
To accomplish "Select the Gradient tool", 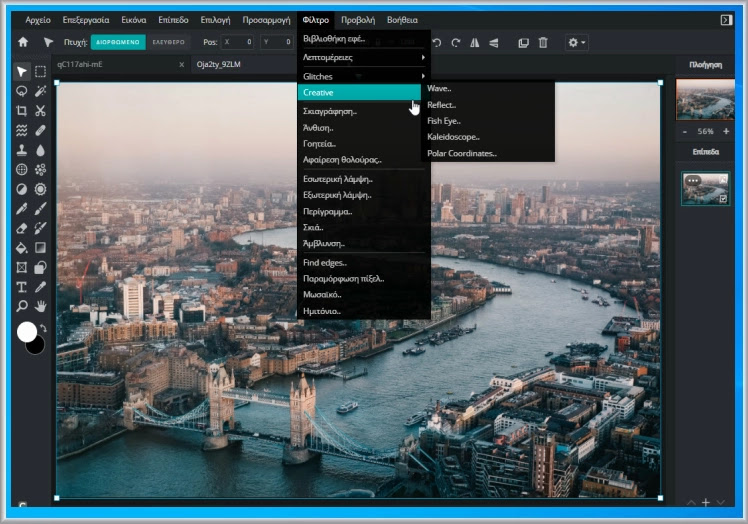I will click(41, 248).
